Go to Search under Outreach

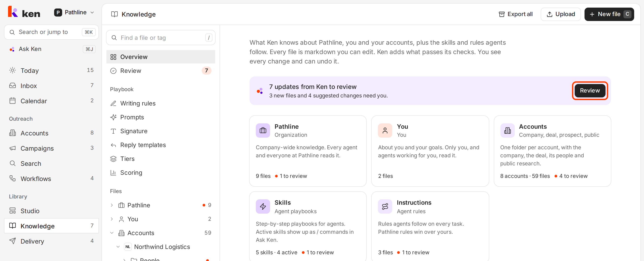[51, 164]
